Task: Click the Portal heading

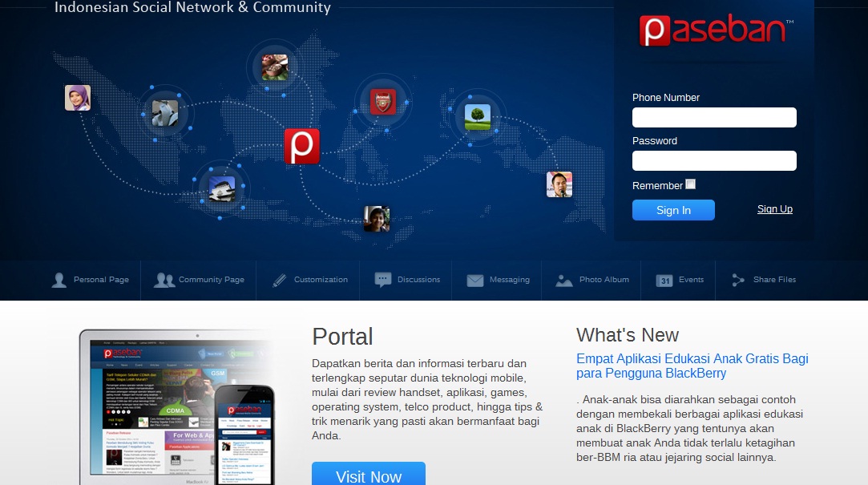Action: tap(343, 337)
